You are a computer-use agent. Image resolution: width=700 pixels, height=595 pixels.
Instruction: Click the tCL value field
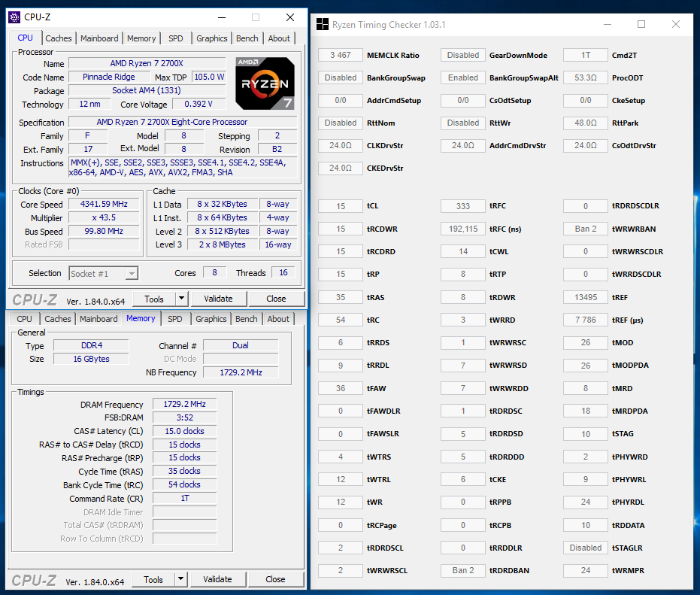[x=340, y=206]
